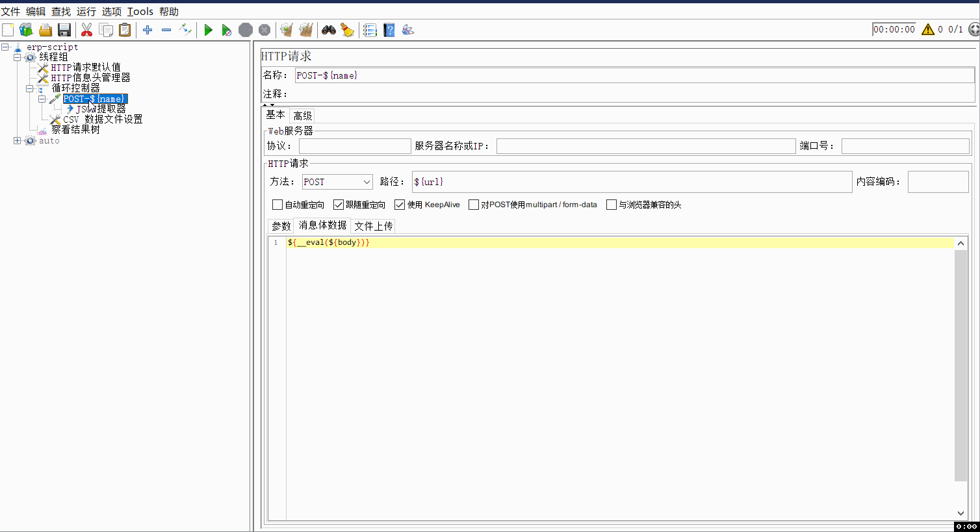Switch to the 文件上传 tab
Viewport: 980px width, 532px height.
point(374,226)
